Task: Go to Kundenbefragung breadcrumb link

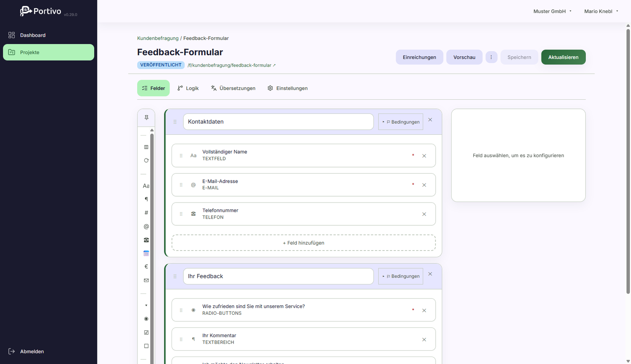Action: (158, 38)
